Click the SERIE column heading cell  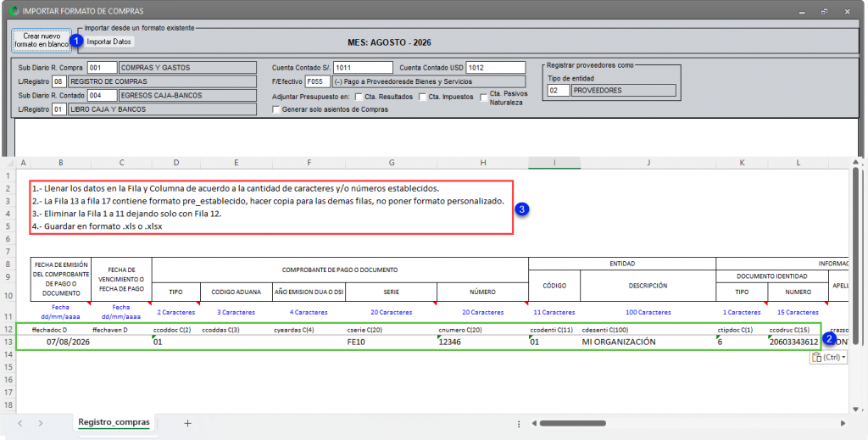coord(392,292)
